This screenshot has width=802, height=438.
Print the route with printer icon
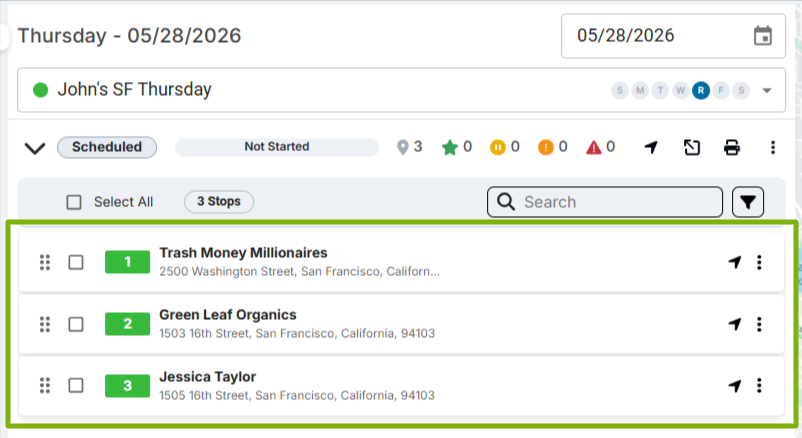point(732,147)
